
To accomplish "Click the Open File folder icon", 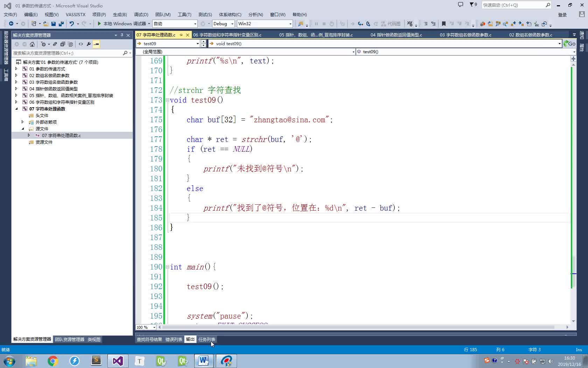I will (45, 23).
